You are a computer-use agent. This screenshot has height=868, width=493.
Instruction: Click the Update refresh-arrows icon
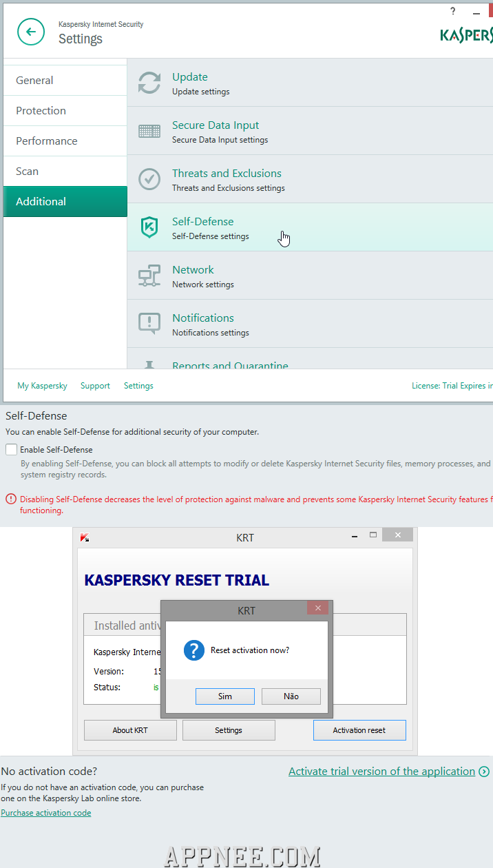pyautogui.click(x=149, y=83)
